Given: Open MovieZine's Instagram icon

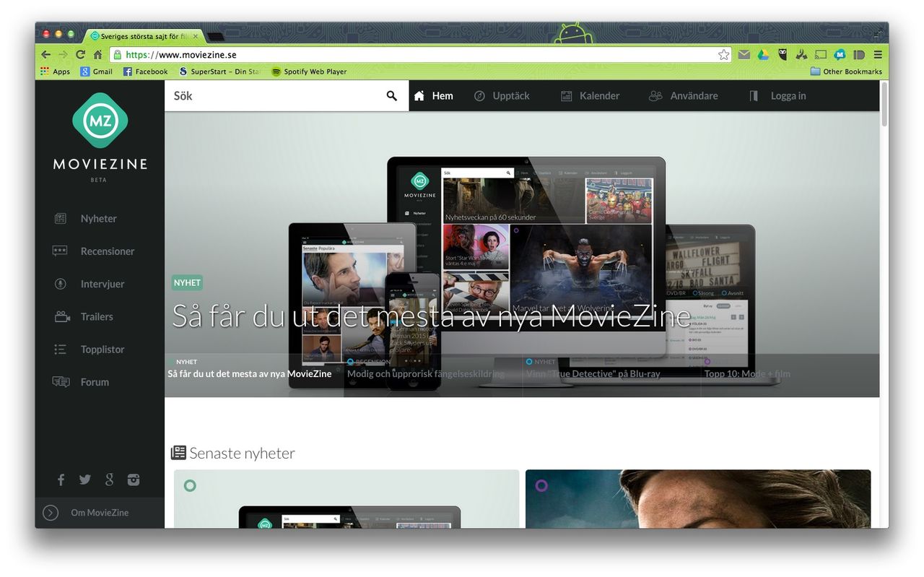Looking at the screenshot, I should [x=134, y=480].
